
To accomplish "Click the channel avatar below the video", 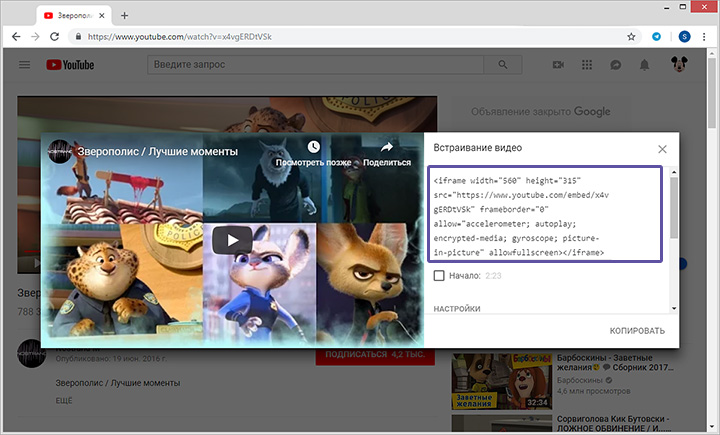I will [x=32, y=354].
